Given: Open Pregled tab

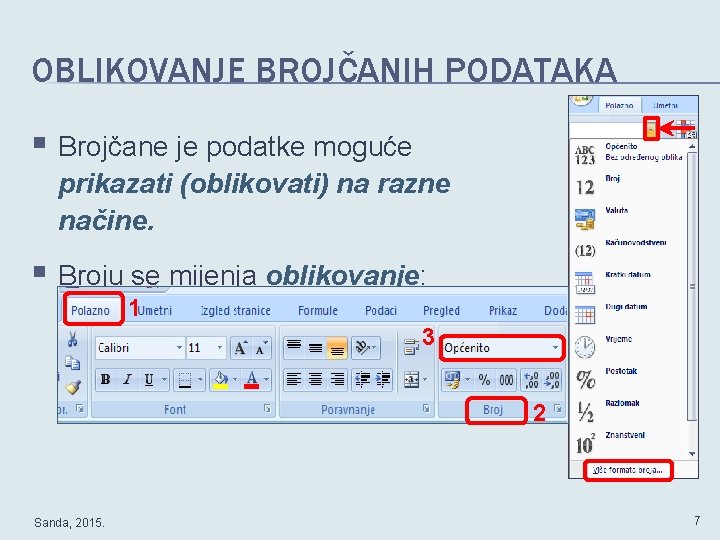Looking at the screenshot, I should pyautogui.click(x=441, y=310).
